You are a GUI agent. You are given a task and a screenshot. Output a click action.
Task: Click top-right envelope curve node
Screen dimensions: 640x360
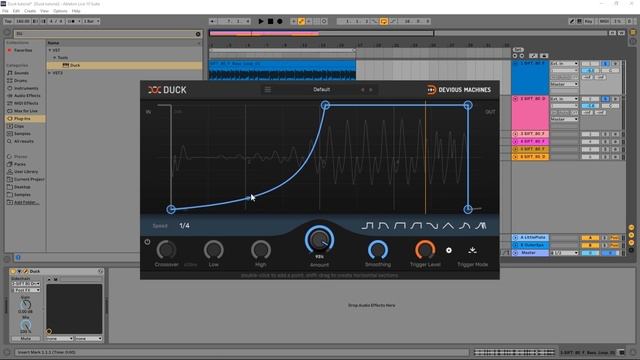click(x=468, y=105)
